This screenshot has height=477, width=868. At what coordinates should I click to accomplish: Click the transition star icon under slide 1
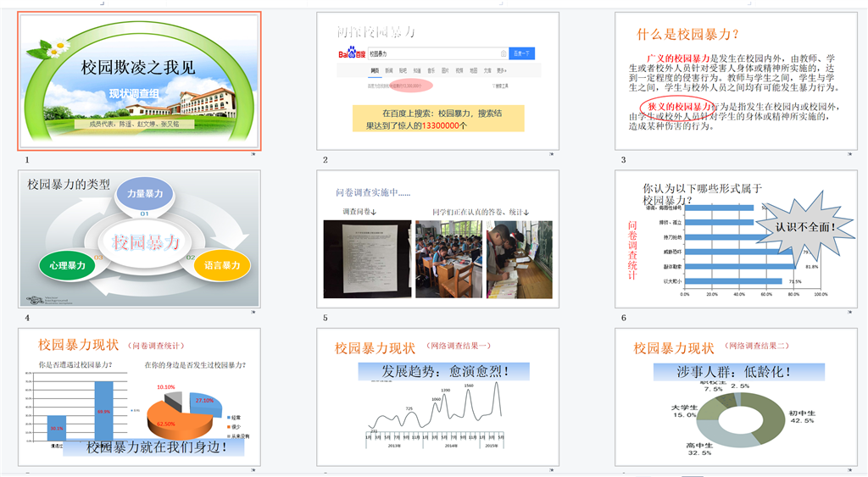click(254, 156)
